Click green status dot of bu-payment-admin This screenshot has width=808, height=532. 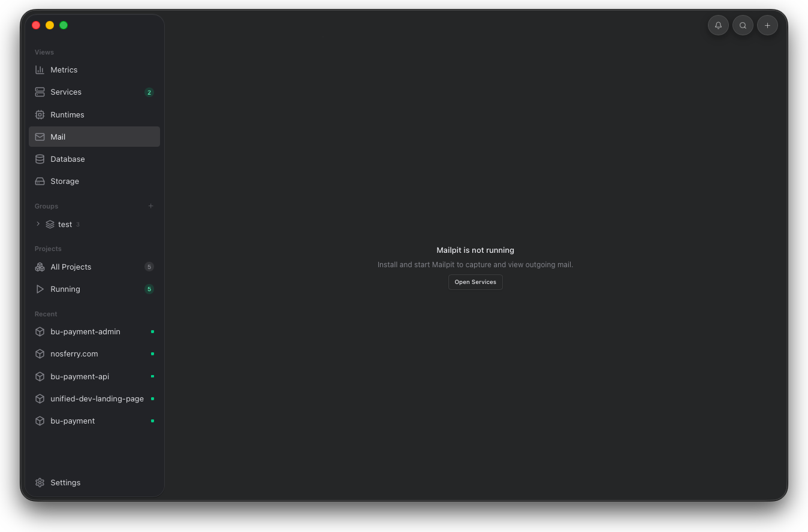(152, 331)
